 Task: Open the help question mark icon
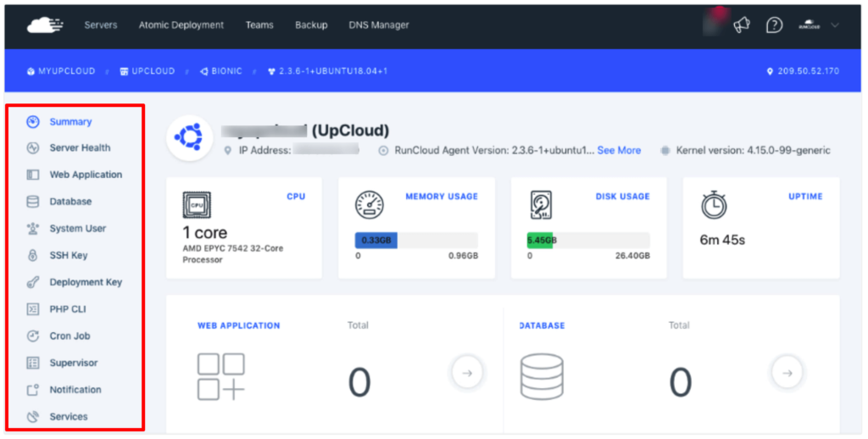click(774, 25)
